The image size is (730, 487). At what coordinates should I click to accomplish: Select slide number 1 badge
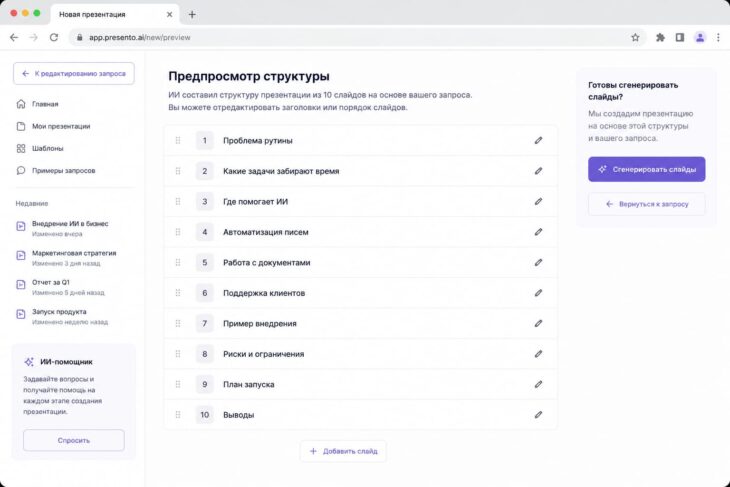tap(204, 140)
